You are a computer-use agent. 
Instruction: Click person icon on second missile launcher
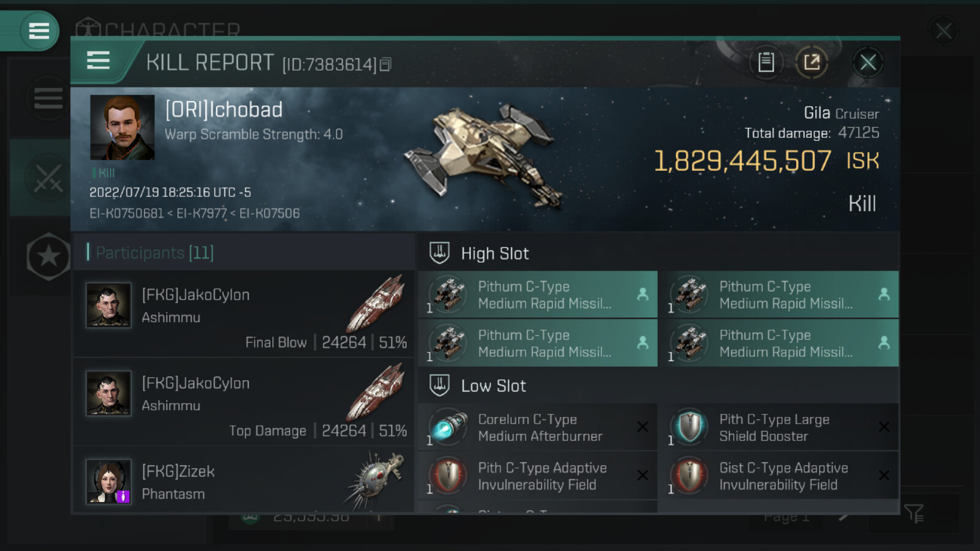(884, 294)
